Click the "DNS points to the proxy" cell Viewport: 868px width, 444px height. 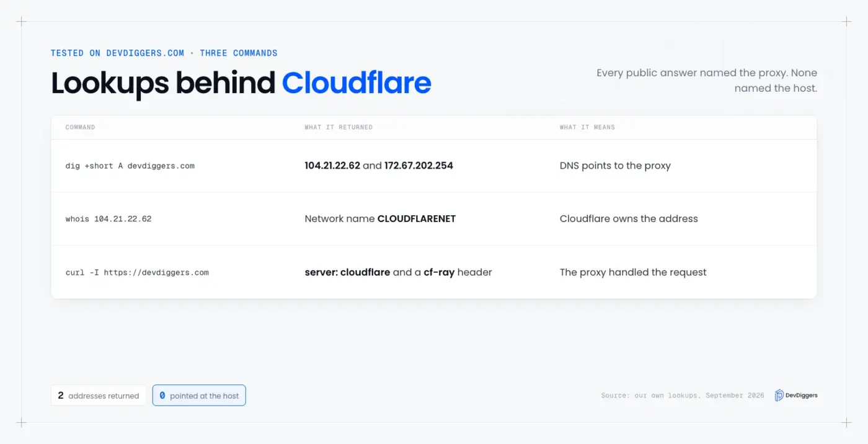pyautogui.click(x=615, y=166)
